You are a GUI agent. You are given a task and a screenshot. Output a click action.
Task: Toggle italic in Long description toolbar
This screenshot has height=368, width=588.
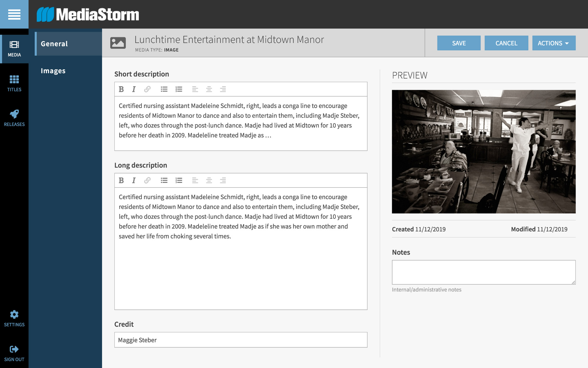coord(134,180)
